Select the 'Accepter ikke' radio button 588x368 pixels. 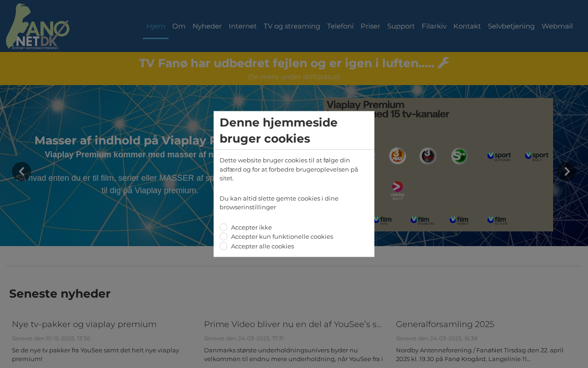[224, 227]
